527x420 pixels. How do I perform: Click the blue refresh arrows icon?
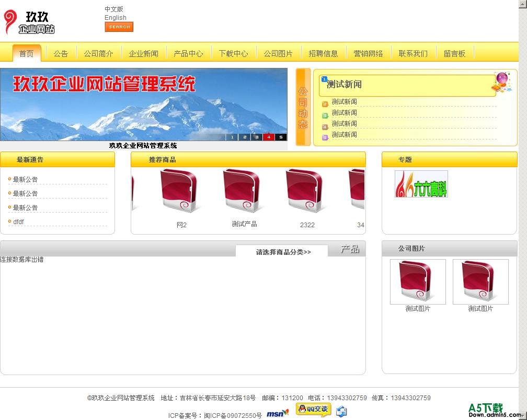(341, 411)
